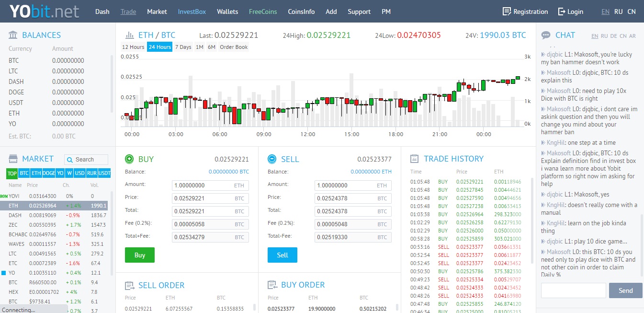
Task: Click reply arrow beside KngHil one step message
Action: pyautogui.click(x=543, y=143)
